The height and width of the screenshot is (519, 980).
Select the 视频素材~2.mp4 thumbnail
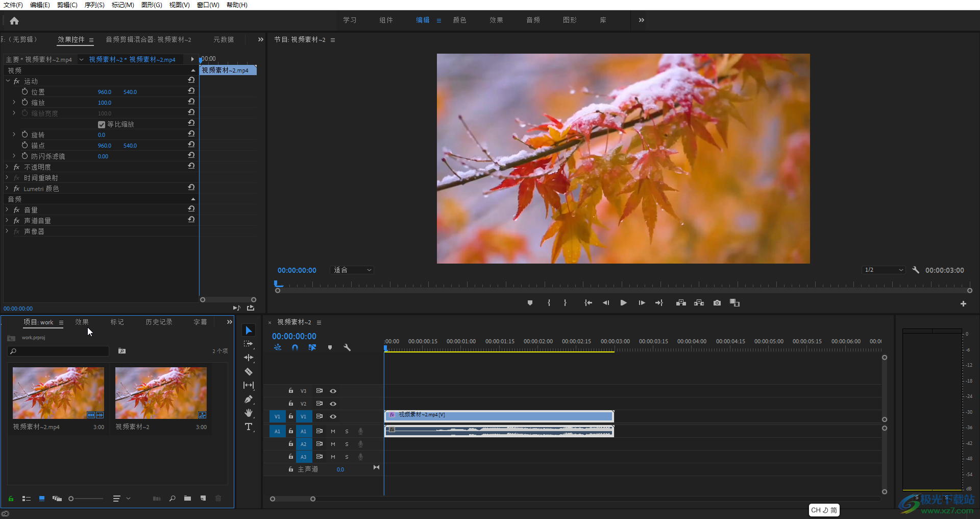pyautogui.click(x=58, y=393)
